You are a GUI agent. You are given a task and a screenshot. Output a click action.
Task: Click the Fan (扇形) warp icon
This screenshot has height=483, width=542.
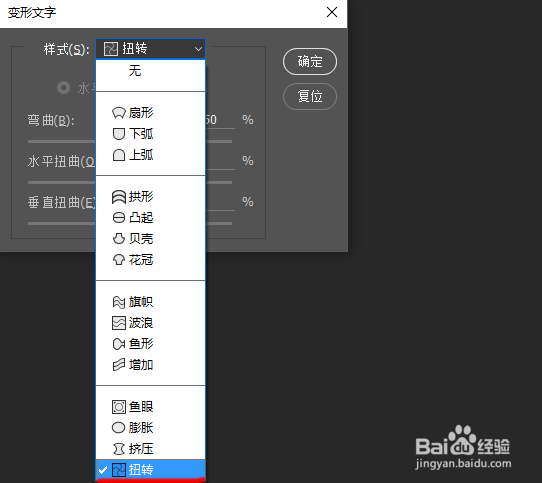click(x=119, y=113)
